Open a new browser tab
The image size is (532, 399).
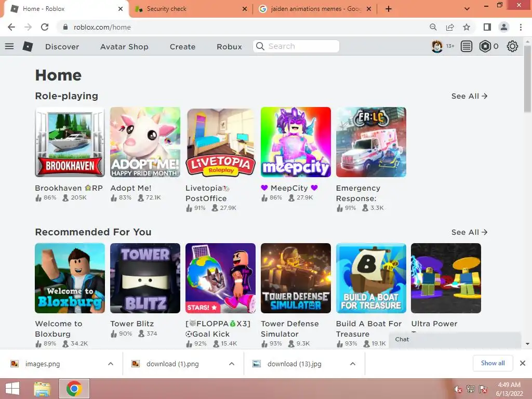(389, 9)
